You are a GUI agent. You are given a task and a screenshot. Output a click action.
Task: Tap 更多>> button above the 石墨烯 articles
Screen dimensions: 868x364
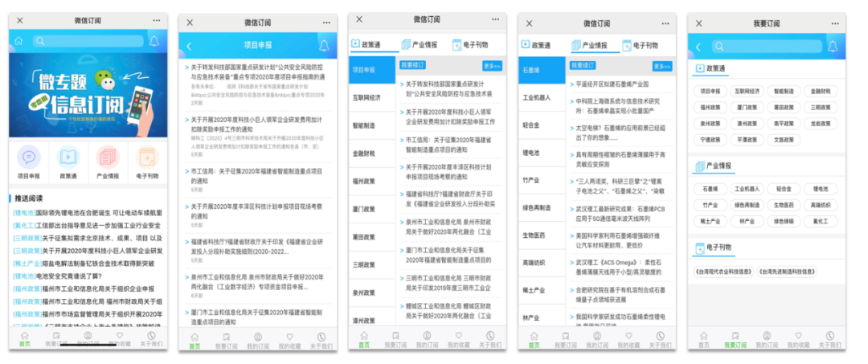click(662, 67)
